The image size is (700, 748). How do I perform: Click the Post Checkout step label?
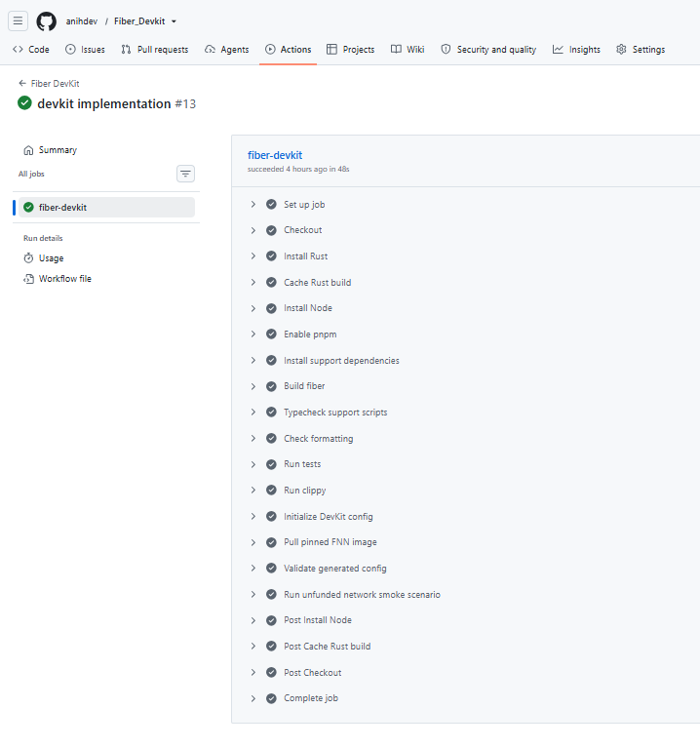tap(312, 673)
